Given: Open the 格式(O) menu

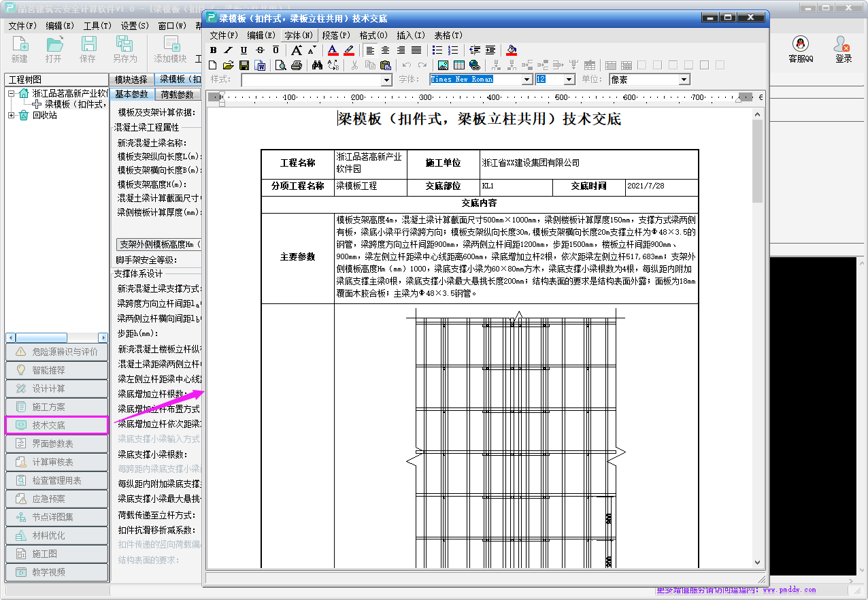Looking at the screenshot, I should pos(373,35).
